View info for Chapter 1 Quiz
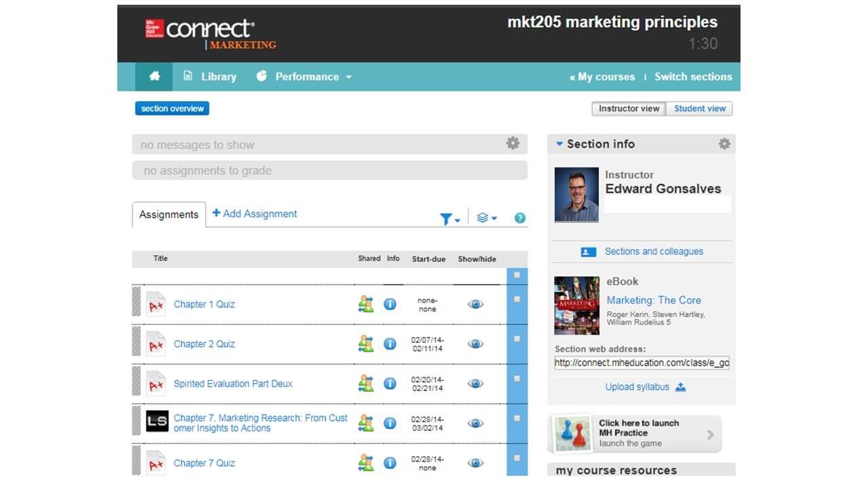This screenshot has width=868, height=488. tap(390, 304)
